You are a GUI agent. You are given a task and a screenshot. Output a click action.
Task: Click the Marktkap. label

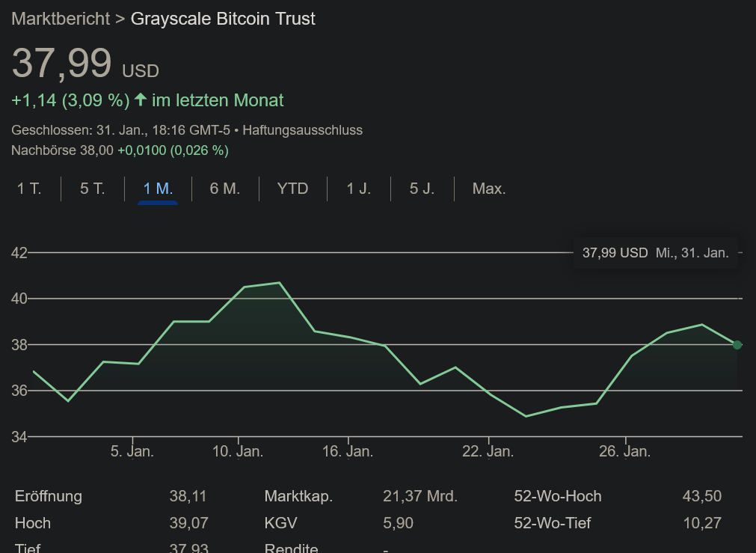coord(298,497)
